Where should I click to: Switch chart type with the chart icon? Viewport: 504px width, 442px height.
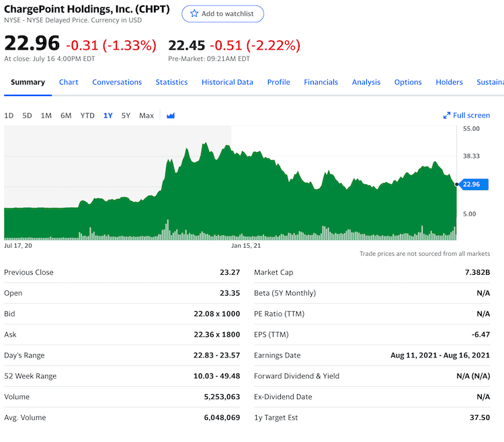coord(171,116)
